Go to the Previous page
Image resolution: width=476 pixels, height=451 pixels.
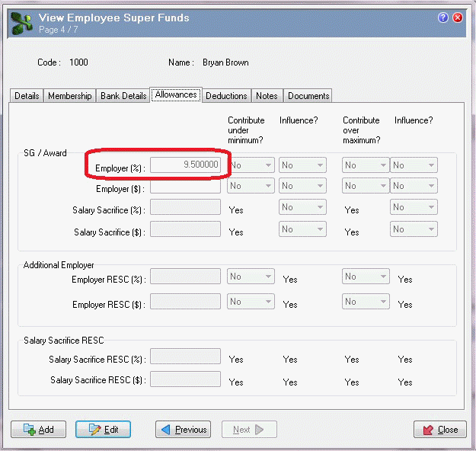[x=184, y=430]
